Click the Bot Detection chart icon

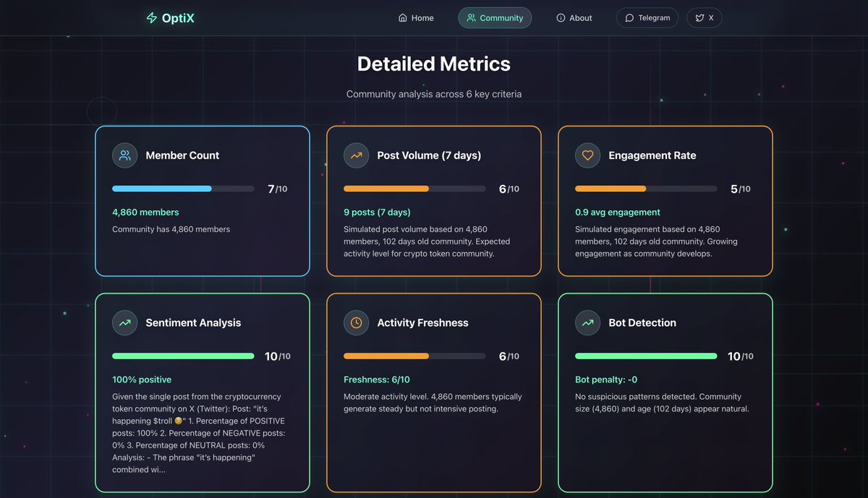587,322
